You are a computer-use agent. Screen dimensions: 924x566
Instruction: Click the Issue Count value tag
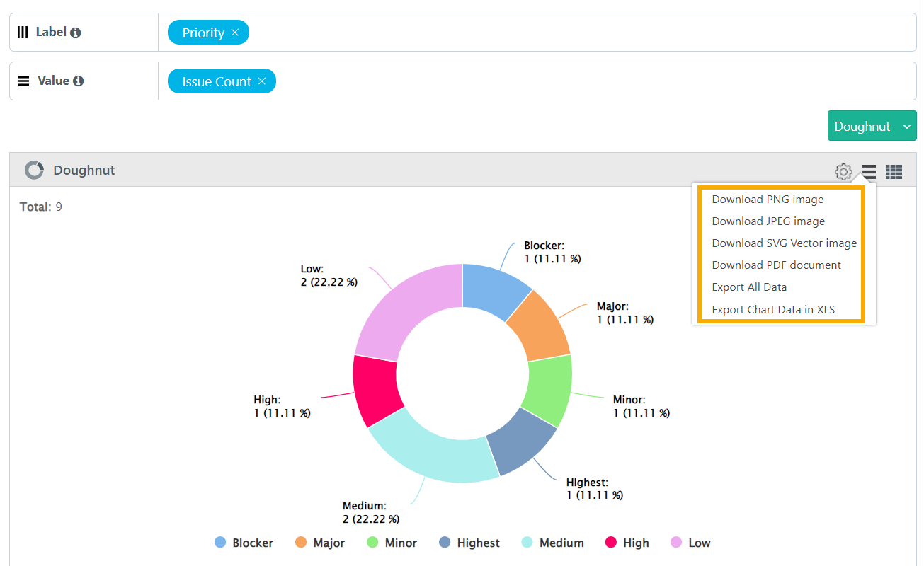coord(222,81)
